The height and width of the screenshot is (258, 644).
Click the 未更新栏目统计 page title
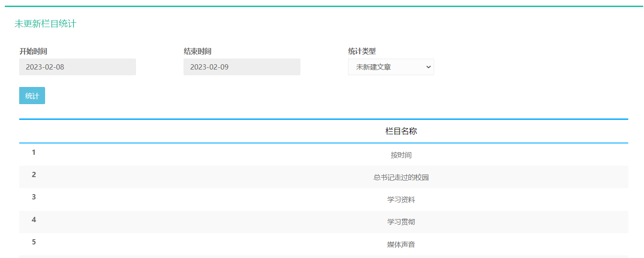coord(45,24)
